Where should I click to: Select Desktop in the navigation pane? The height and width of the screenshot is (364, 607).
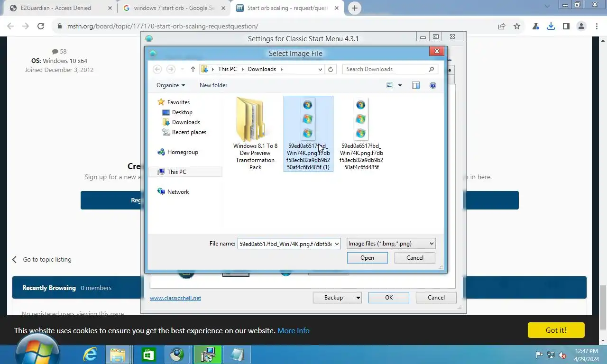(182, 112)
